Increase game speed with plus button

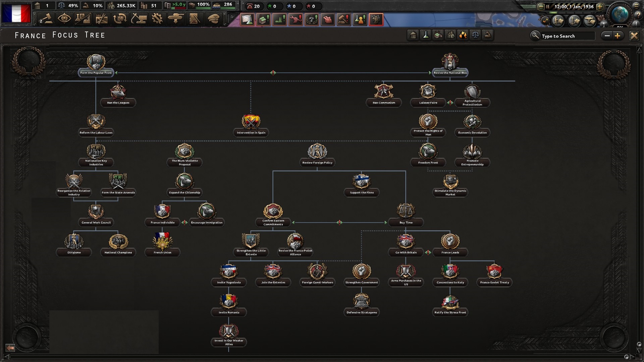tap(600, 6)
